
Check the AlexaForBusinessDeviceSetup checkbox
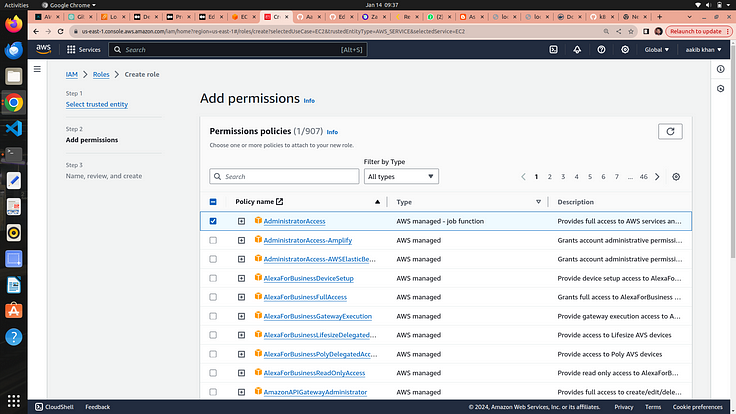point(213,278)
